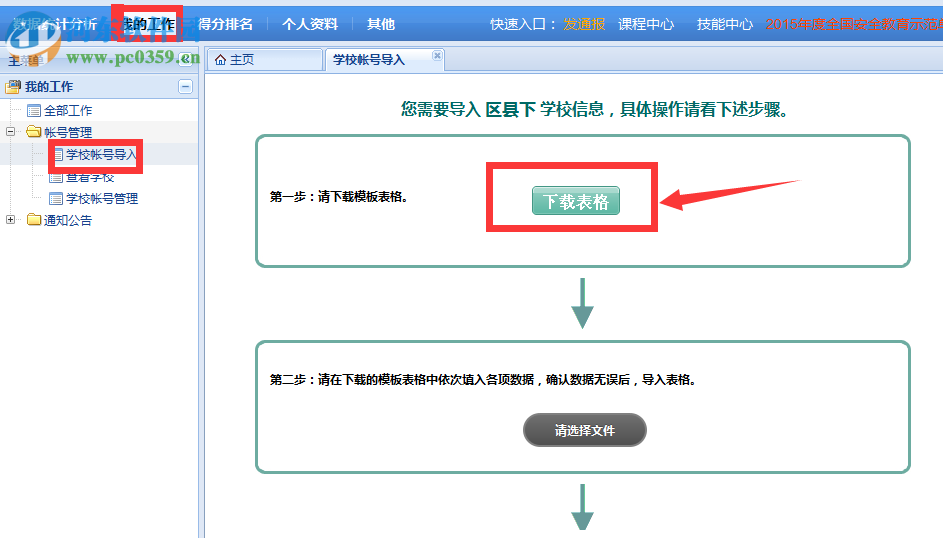Screen dimensions: 943x538
Task: Open 全部工作 in the tree
Action: click(68, 111)
